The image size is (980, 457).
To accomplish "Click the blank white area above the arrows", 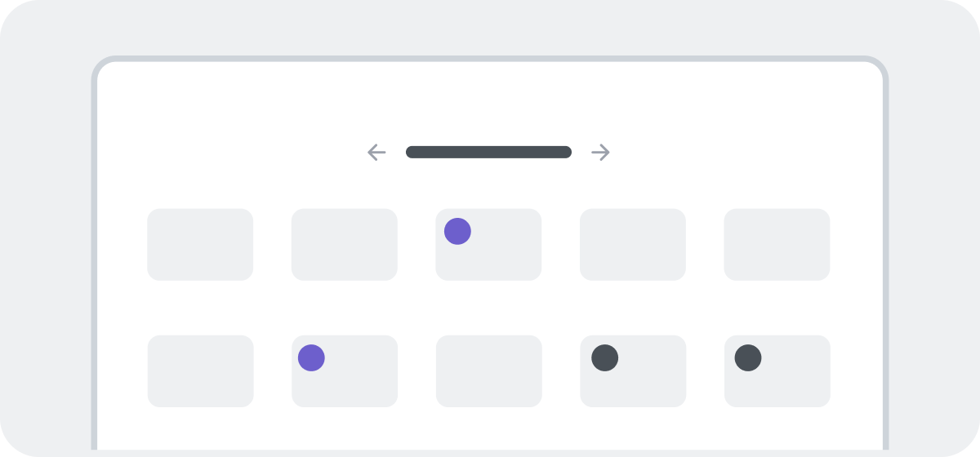I will click(x=488, y=102).
